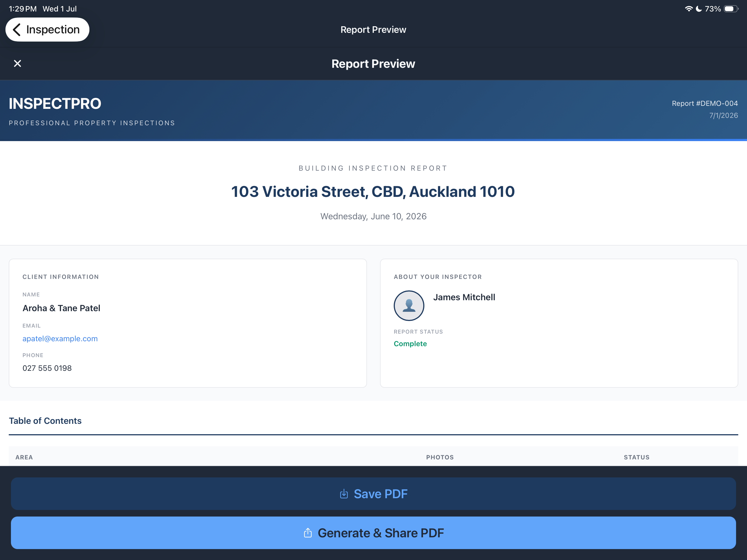Tap the back chevron icon beside Inspection

[x=17, y=29]
